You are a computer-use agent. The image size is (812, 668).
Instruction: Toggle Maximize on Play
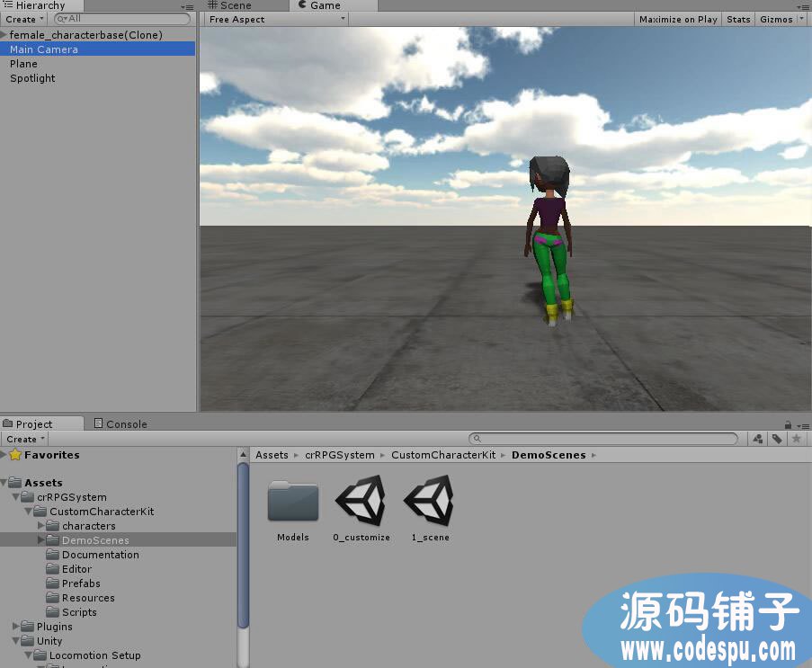tap(678, 19)
